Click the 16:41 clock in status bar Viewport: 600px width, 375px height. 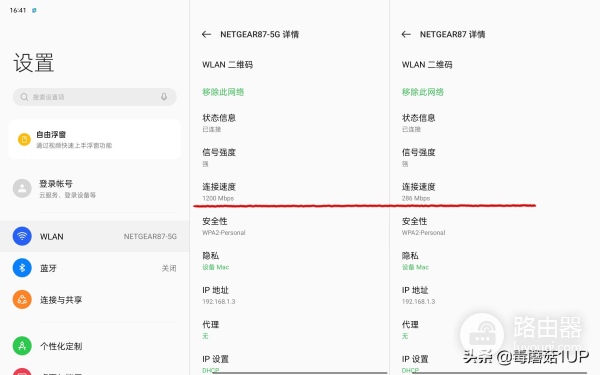coord(18,10)
